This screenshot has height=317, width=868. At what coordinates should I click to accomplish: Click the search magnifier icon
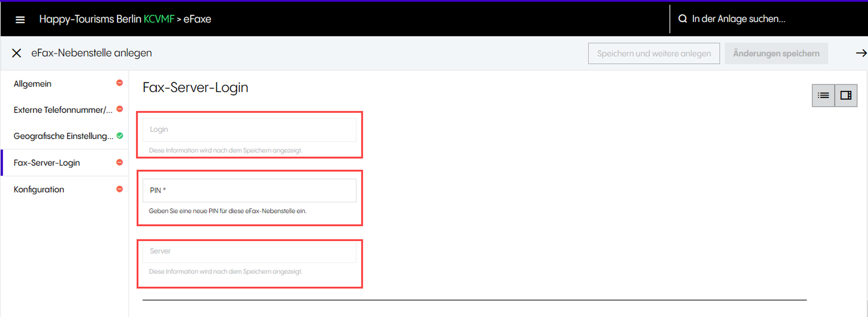(682, 19)
